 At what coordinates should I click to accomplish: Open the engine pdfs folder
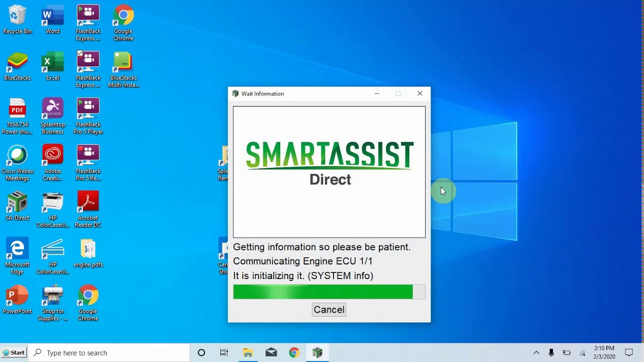click(88, 253)
